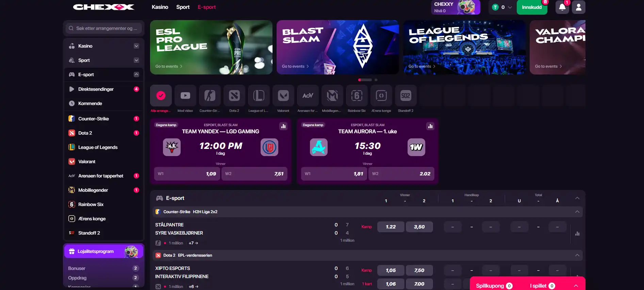Pick odds 3,50 for Syre Vaskebjørner
This screenshot has width=644, height=290.
click(x=419, y=227)
